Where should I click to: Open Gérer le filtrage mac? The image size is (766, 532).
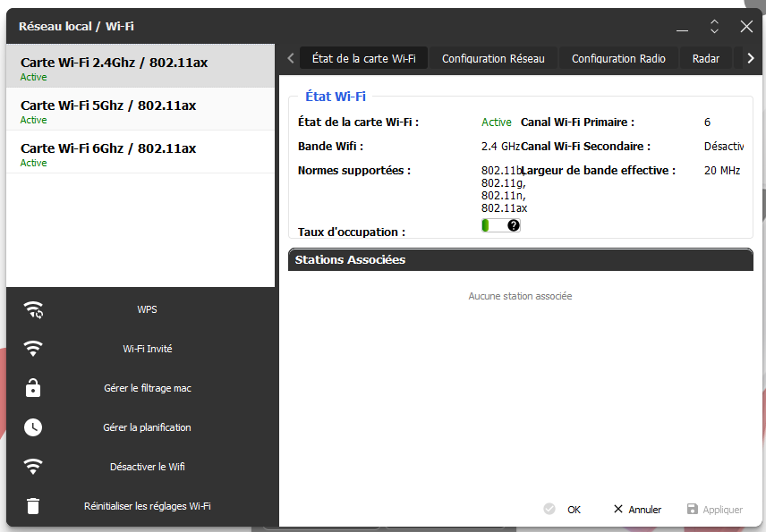tap(140, 388)
